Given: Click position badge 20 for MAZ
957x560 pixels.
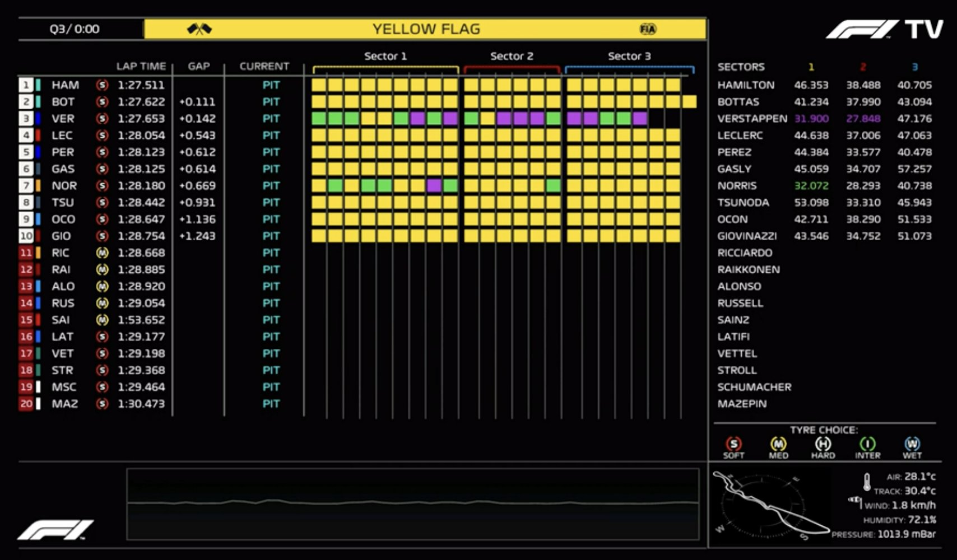Looking at the screenshot, I should click(x=26, y=404).
